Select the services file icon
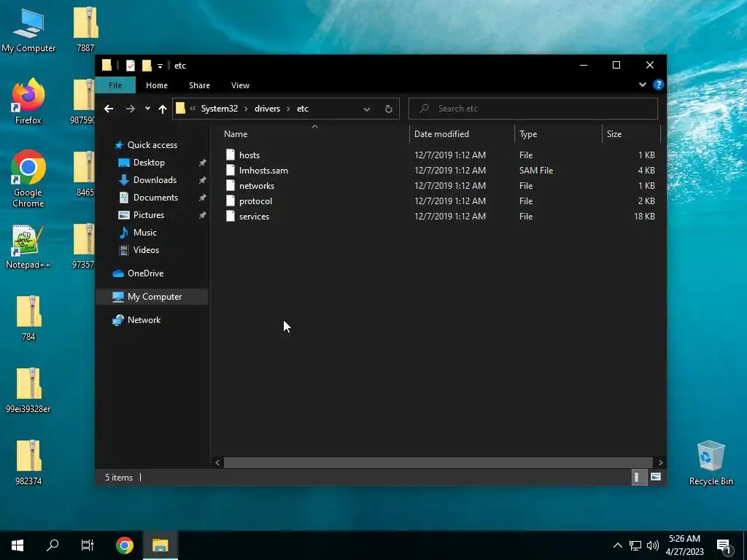 [x=231, y=216]
